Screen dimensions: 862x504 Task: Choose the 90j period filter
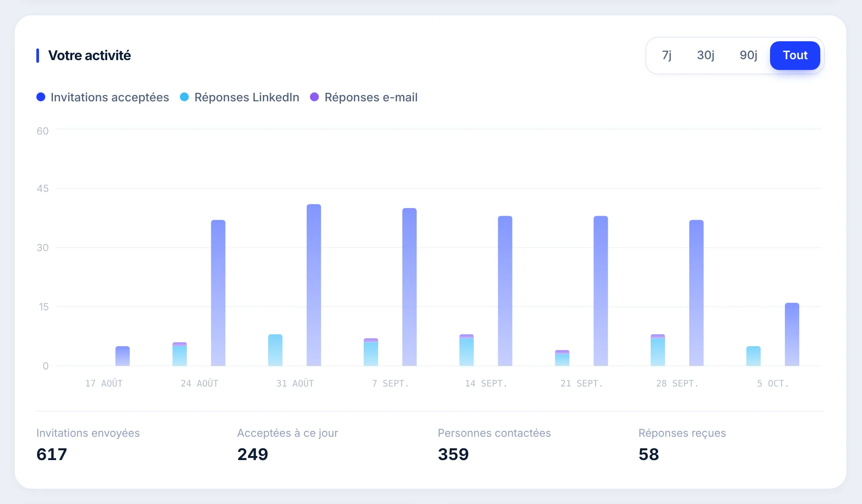click(x=749, y=55)
